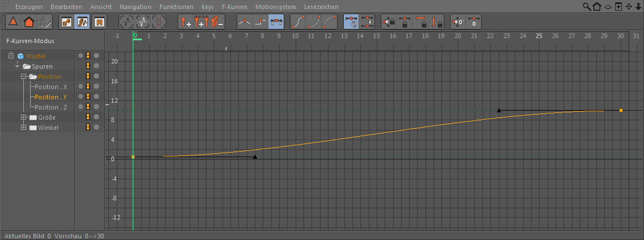Apply ease-in ease-out curve icon
Viewport: 644px width, 240px height.
point(298,23)
